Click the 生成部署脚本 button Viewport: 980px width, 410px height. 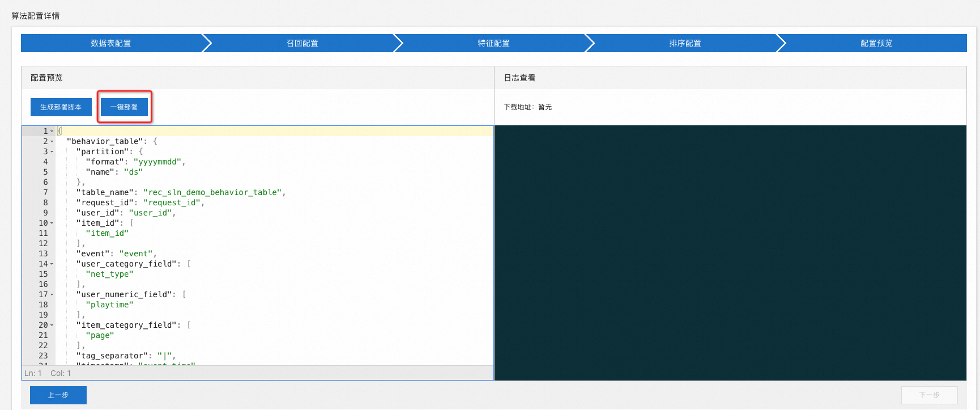tap(61, 107)
